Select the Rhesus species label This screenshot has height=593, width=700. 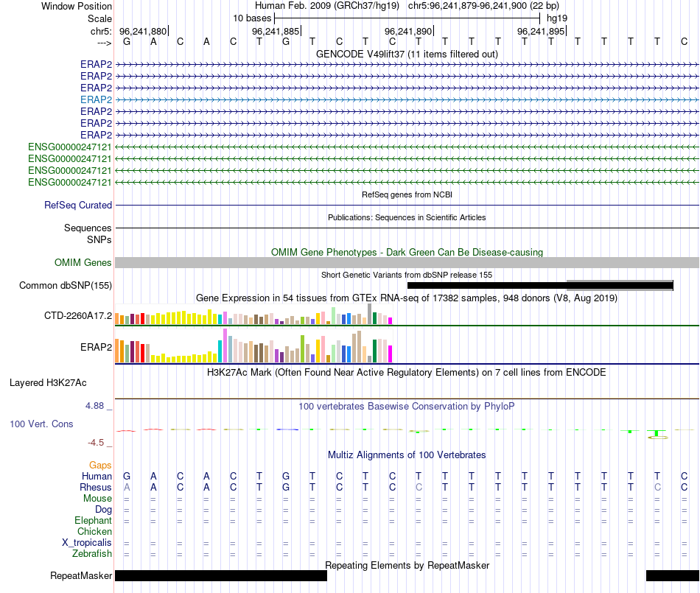point(96,487)
